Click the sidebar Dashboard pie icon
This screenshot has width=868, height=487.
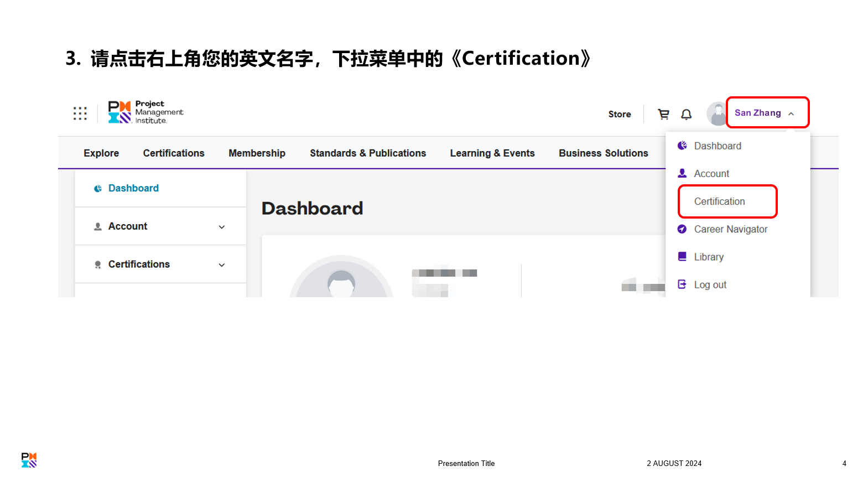pos(98,189)
